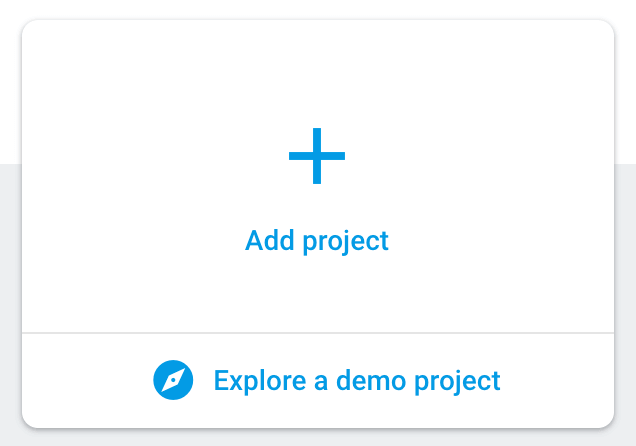The width and height of the screenshot is (636, 446).
Task: Click the card area right of the plus icon
Action: tap(479, 156)
